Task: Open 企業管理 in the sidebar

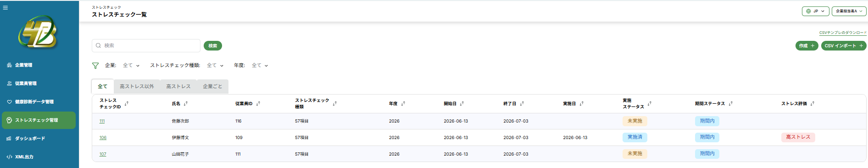Action: (x=39, y=65)
